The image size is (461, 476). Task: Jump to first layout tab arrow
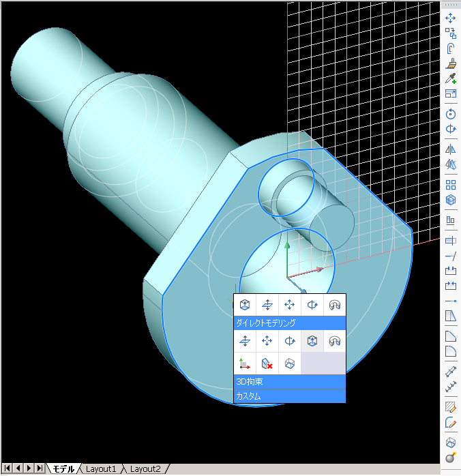8,468
